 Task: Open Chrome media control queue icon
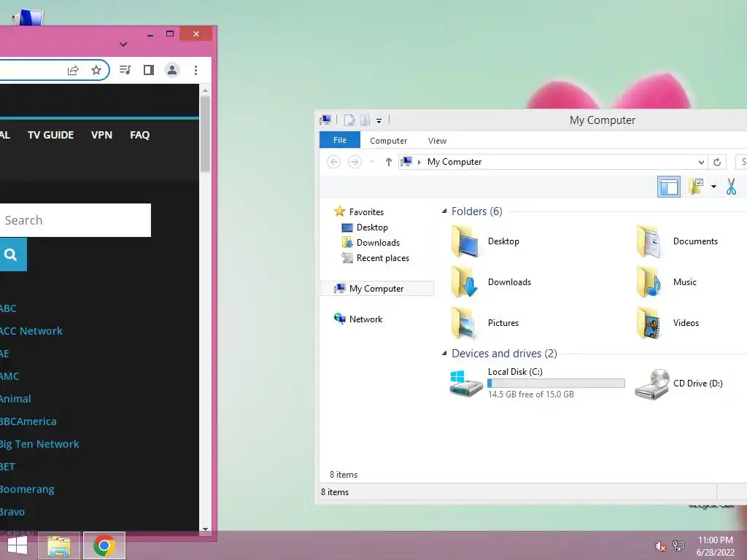tap(125, 70)
